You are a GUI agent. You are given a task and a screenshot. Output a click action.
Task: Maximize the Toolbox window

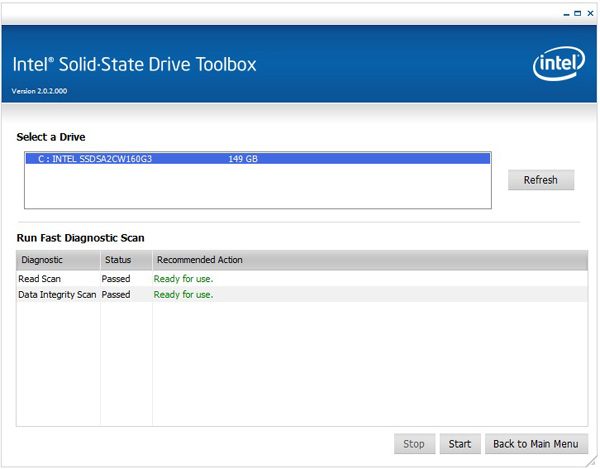click(578, 13)
